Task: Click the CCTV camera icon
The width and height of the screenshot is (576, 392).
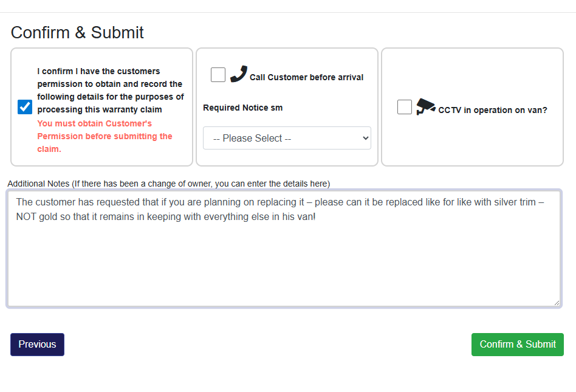Action: coord(425,108)
